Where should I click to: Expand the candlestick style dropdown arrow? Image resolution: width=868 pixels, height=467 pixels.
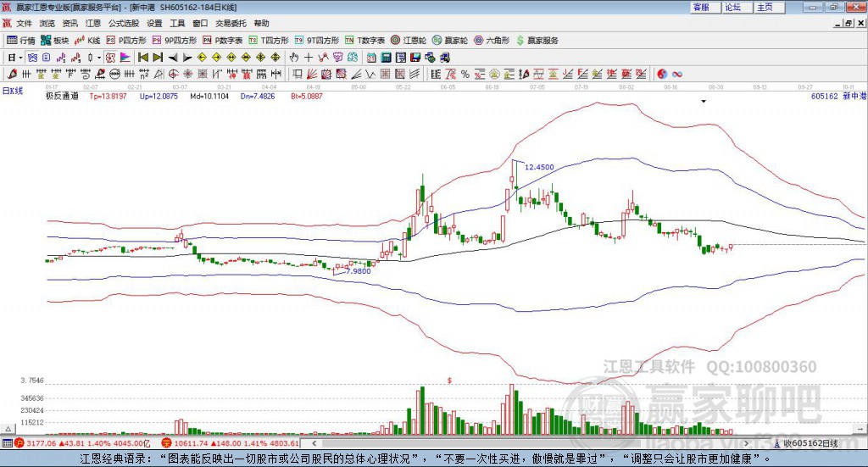click(99, 58)
